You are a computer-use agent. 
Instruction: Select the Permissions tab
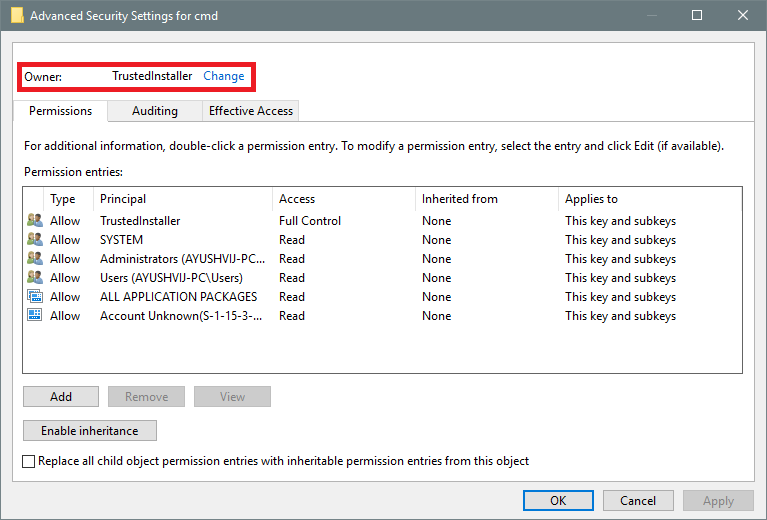point(61,111)
